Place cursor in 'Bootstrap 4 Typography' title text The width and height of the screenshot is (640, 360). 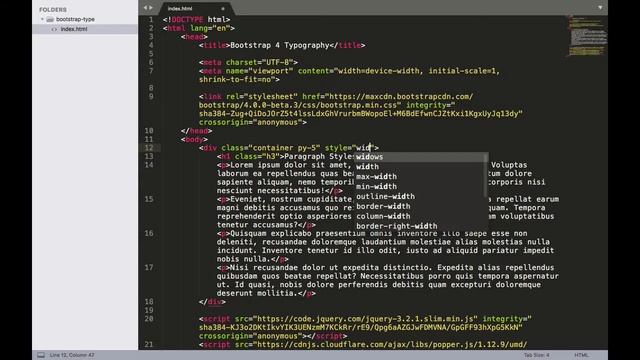pyautogui.click(x=280, y=45)
